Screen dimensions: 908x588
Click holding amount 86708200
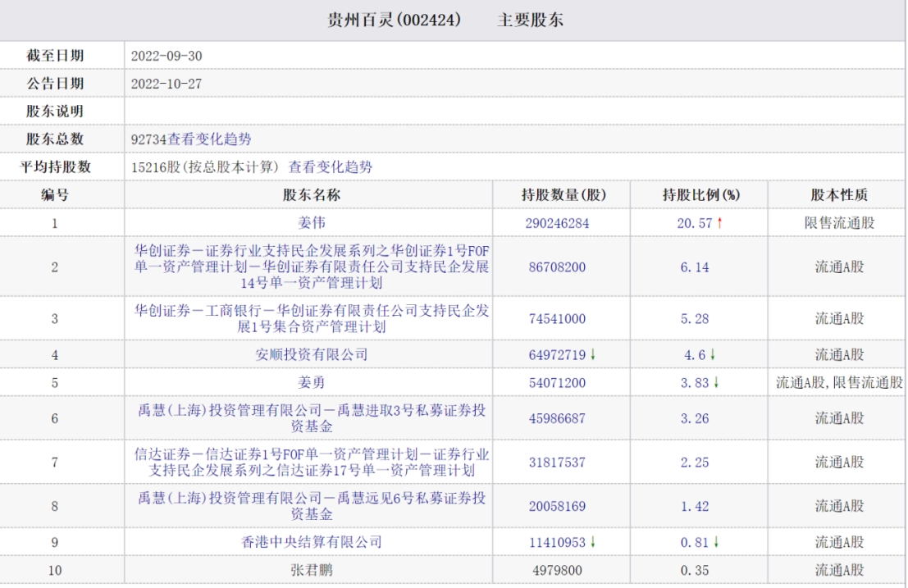557,267
